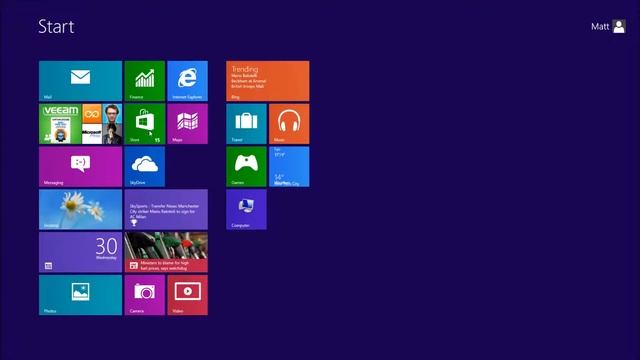The height and width of the screenshot is (360, 640).
Task: Open the Camera tile
Action: [144, 295]
